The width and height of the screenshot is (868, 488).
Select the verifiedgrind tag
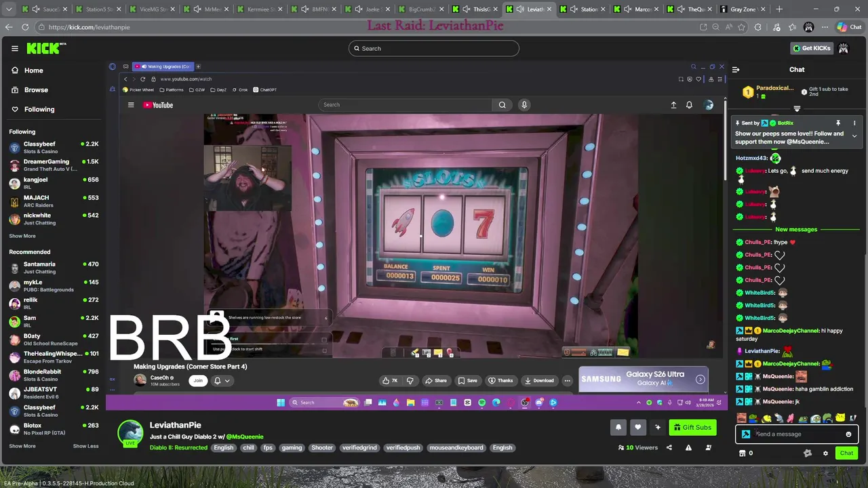click(x=359, y=447)
